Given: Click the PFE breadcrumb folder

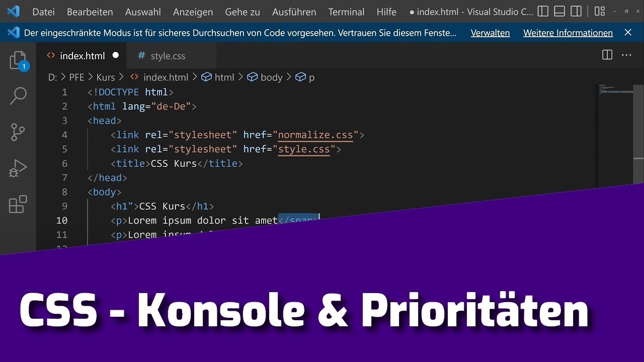Looking at the screenshot, I should pyautogui.click(x=76, y=77).
